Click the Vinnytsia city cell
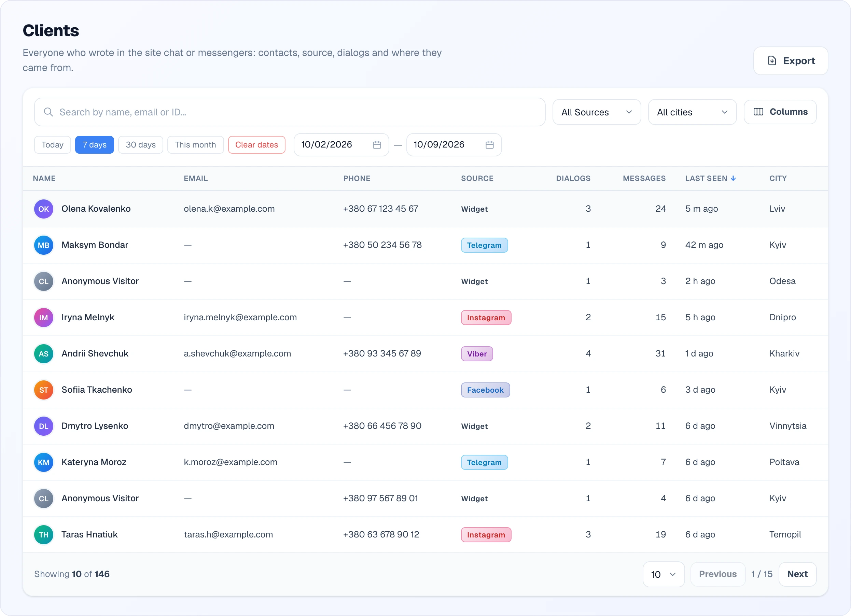Screen dimensions: 851x616 point(788,426)
